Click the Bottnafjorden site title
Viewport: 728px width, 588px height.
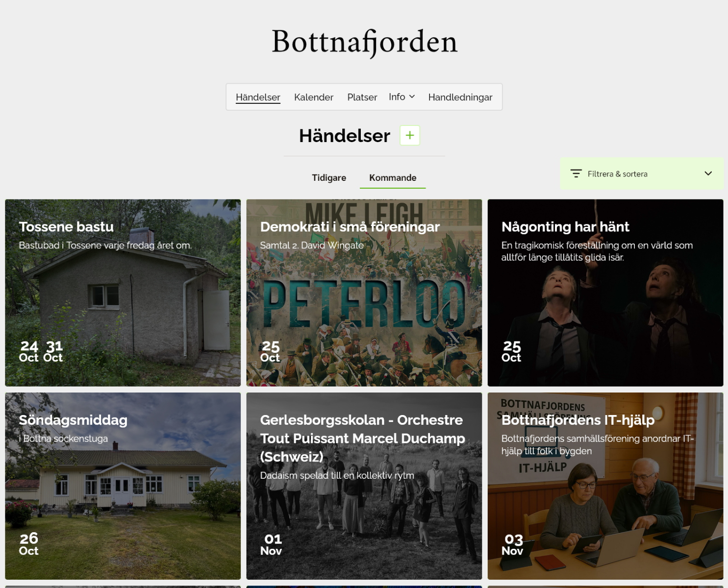(364, 42)
